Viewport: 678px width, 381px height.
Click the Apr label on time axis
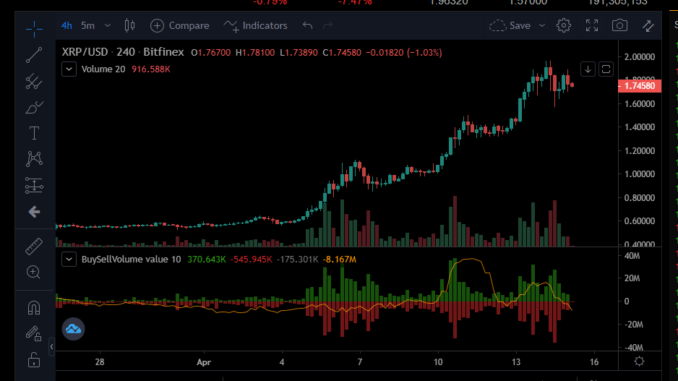click(204, 362)
